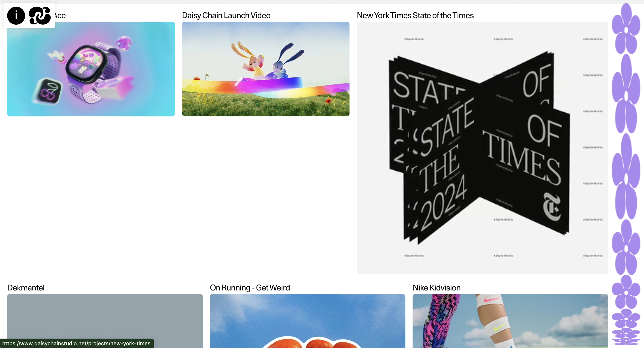Click the State of the Times 2024 poster image
Screen dimensions: 644x348
tap(482, 147)
